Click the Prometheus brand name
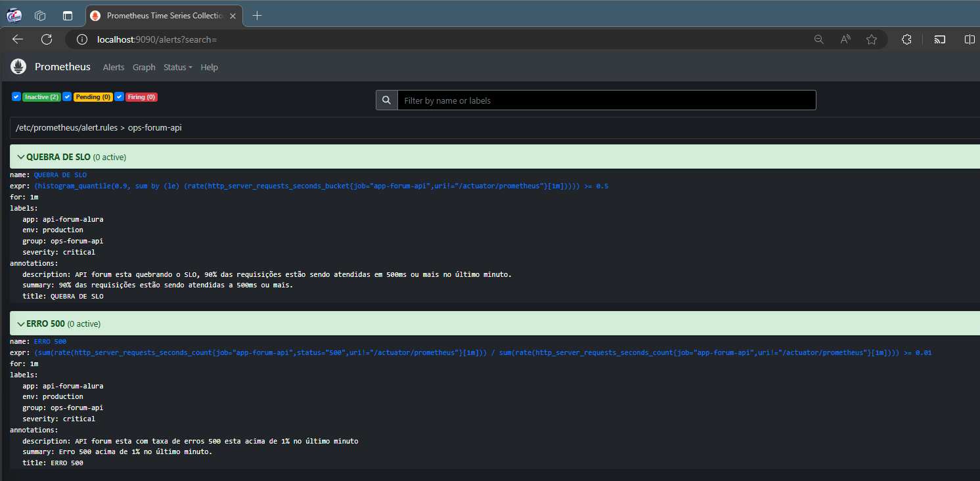The image size is (980, 481). click(x=62, y=67)
